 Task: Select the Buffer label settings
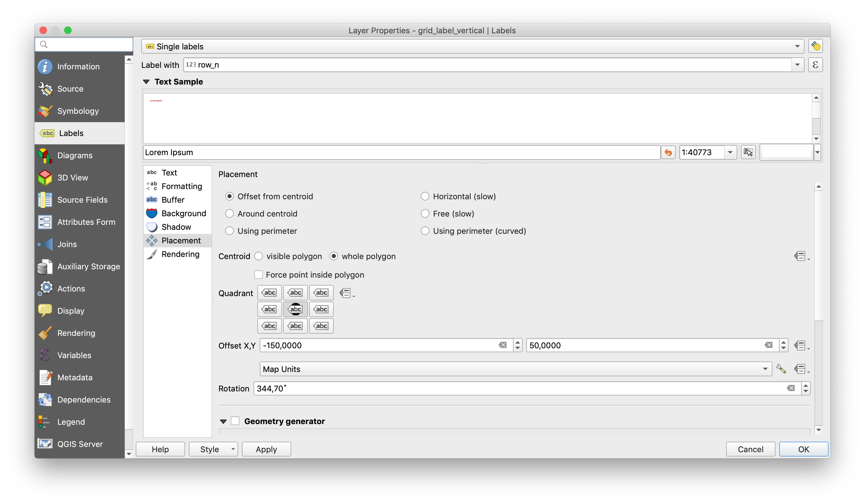174,199
